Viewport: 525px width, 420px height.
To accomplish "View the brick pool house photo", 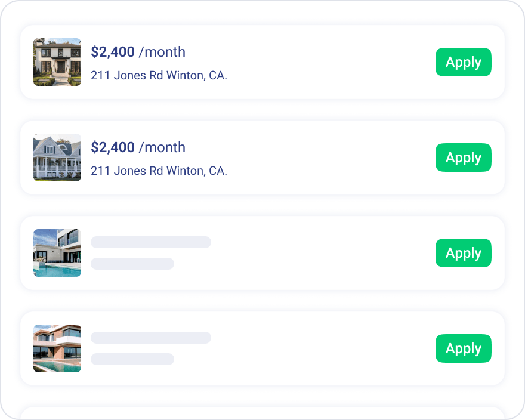I will (x=57, y=348).
